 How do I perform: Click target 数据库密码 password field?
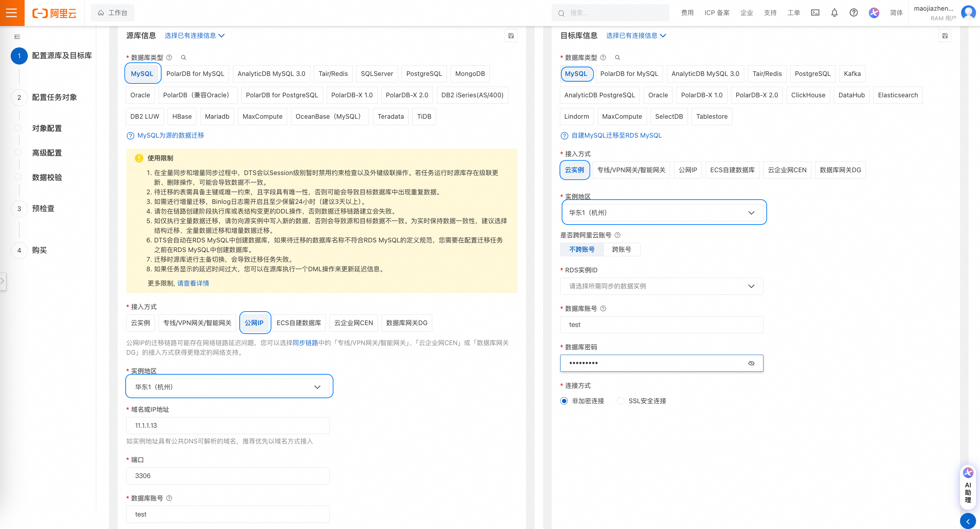point(662,363)
